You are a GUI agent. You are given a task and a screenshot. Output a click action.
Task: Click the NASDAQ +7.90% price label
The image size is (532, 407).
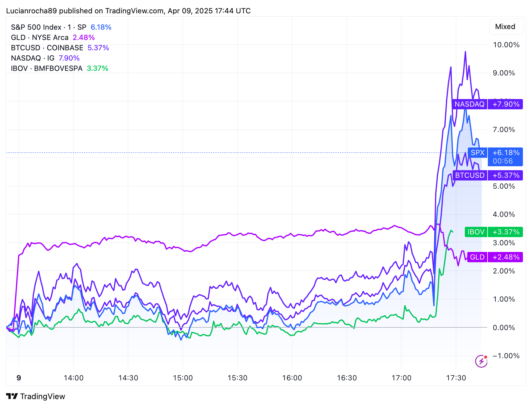pos(487,104)
